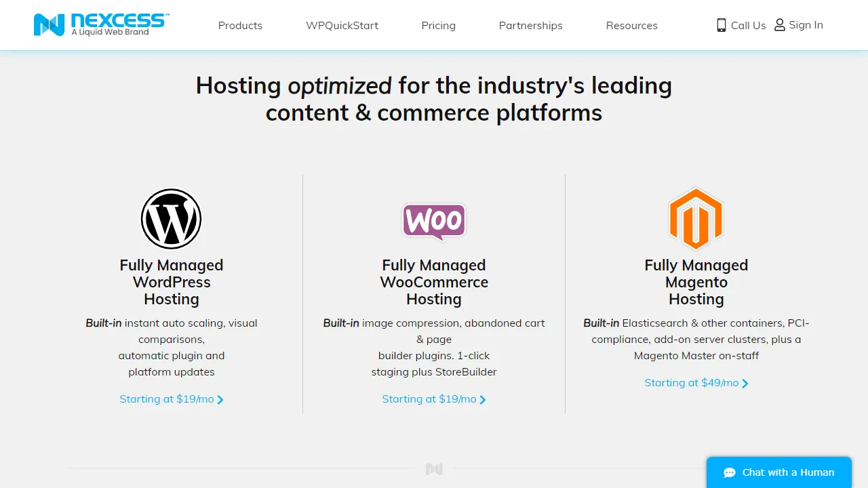This screenshot has height=488, width=868.
Task: Click 'Fully Managed Magento Hosting' heading
Action: (x=696, y=282)
